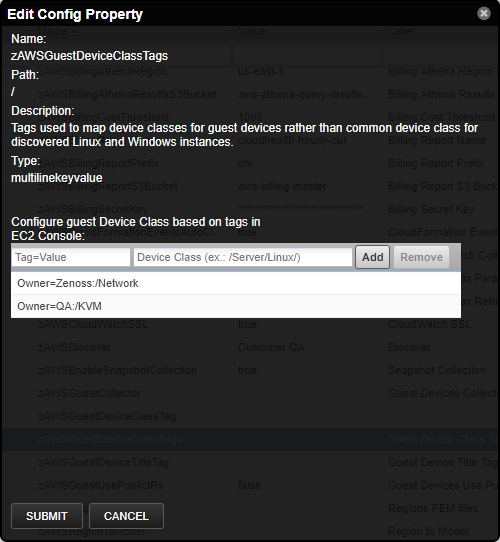Cancel editing the config property
Screen dimensions: 500x542
(x=126, y=516)
